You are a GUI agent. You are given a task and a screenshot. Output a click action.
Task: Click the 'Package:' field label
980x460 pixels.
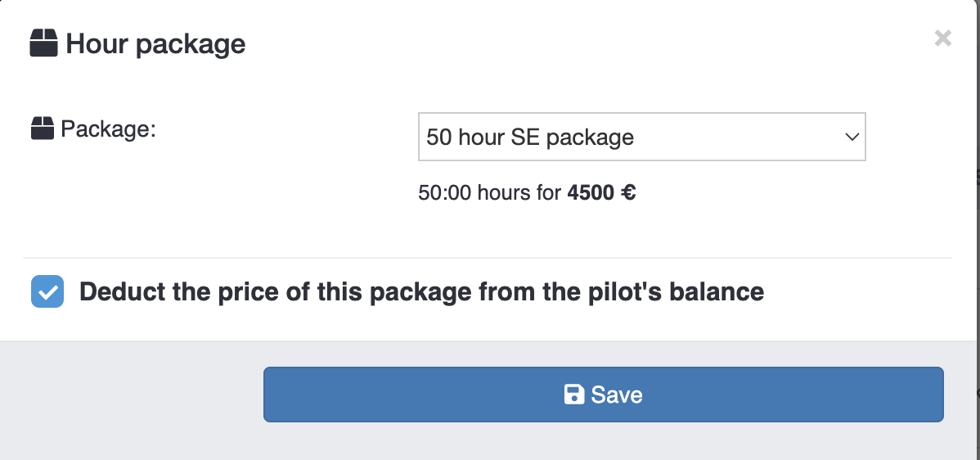[108, 129]
